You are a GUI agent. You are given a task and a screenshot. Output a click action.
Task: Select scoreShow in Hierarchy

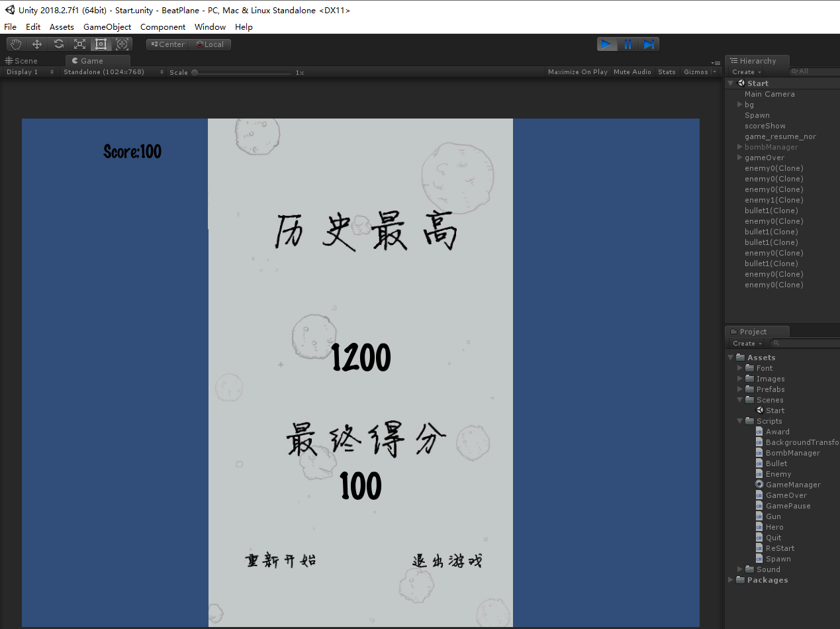(x=765, y=126)
